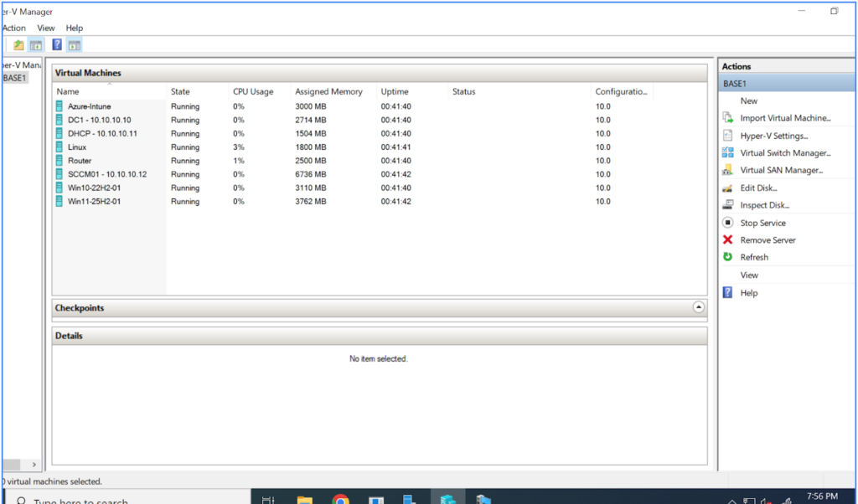This screenshot has height=504, width=858.
Task: Click the Inspect Disk icon
Action: (x=727, y=205)
